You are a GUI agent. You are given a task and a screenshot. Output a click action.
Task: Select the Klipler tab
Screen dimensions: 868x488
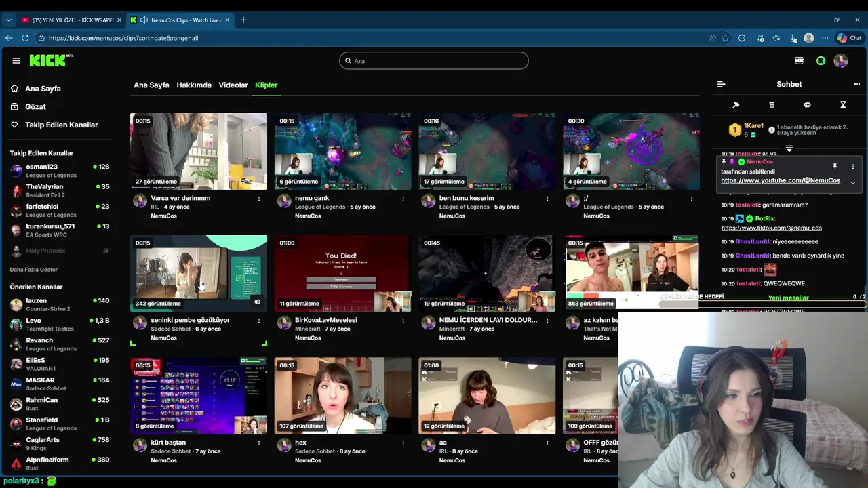click(x=267, y=85)
